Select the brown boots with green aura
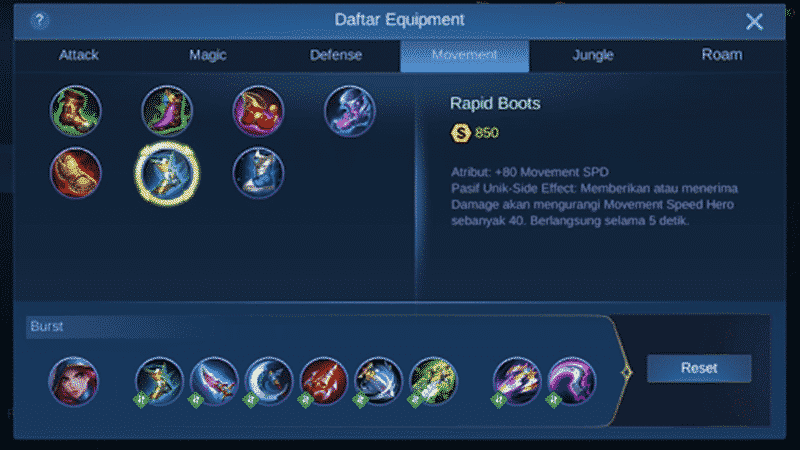The height and width of the screenshot is (450, 800). 76,111
